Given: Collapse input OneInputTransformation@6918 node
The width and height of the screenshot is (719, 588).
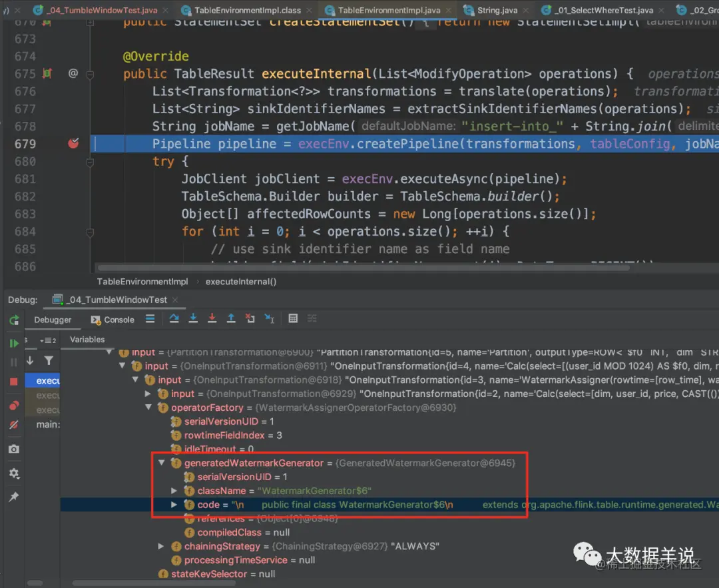Looking at the screenshot, I should (x=135, y=380).
